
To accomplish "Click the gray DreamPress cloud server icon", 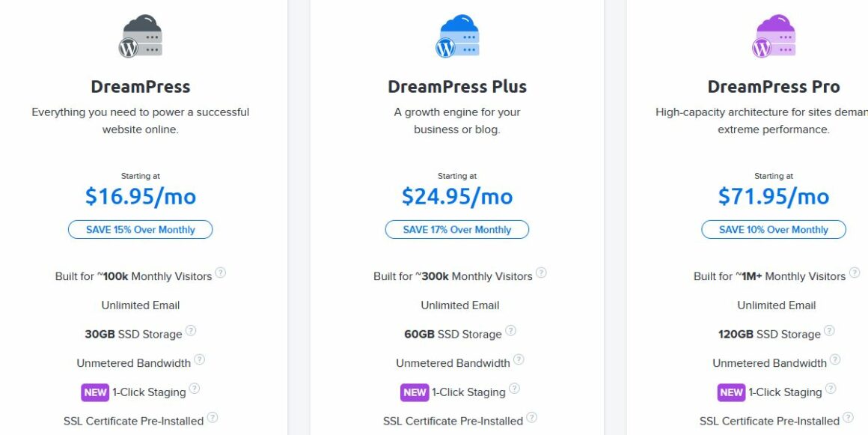I will click(140, 36).
